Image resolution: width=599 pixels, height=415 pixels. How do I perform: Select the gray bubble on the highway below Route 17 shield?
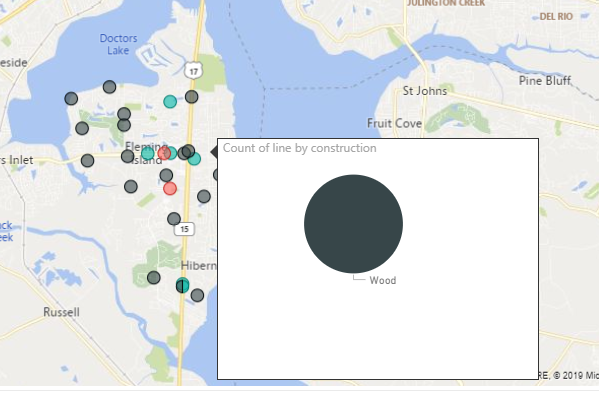click(x=191, y=97)
